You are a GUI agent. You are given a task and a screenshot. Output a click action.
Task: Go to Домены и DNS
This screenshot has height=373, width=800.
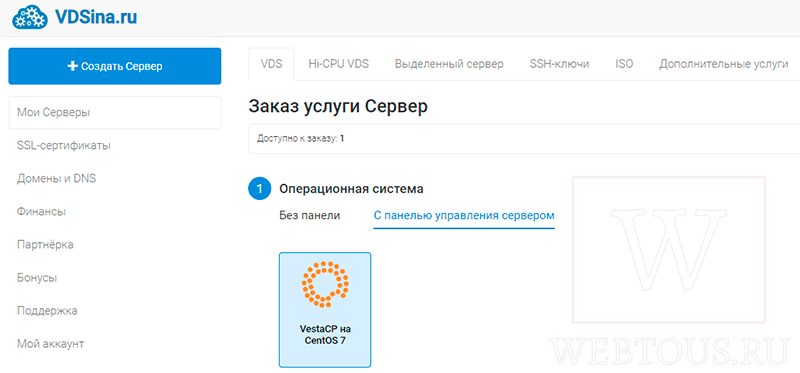pyautogui.click(x=56, y=179)
